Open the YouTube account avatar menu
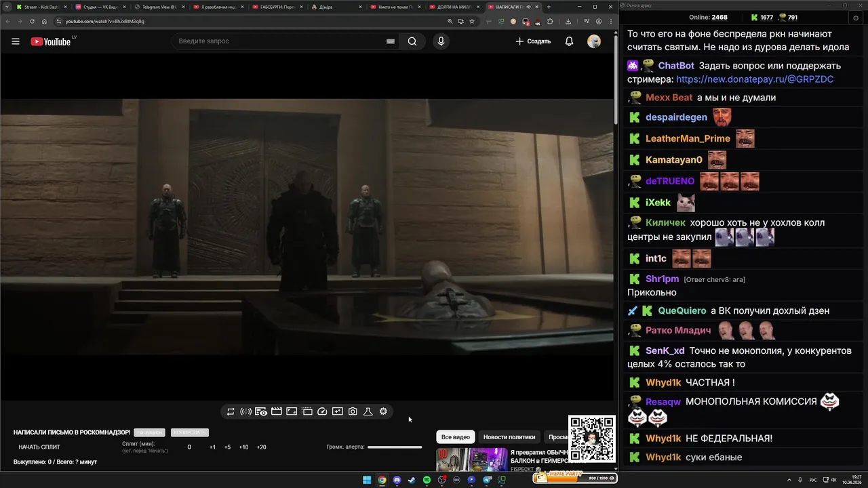This screenshot has width=868, height=488. point(594,41)
